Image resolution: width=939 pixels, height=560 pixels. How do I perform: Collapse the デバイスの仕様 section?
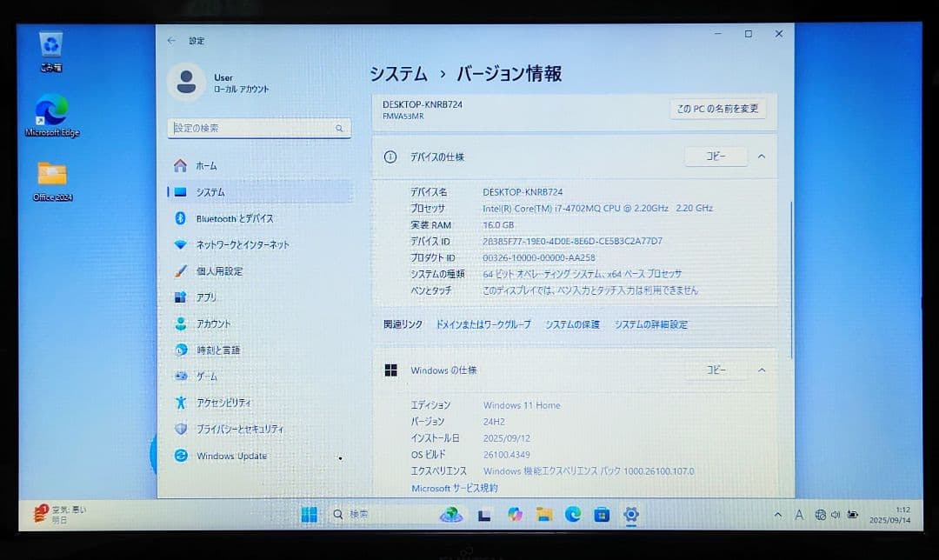762,157
